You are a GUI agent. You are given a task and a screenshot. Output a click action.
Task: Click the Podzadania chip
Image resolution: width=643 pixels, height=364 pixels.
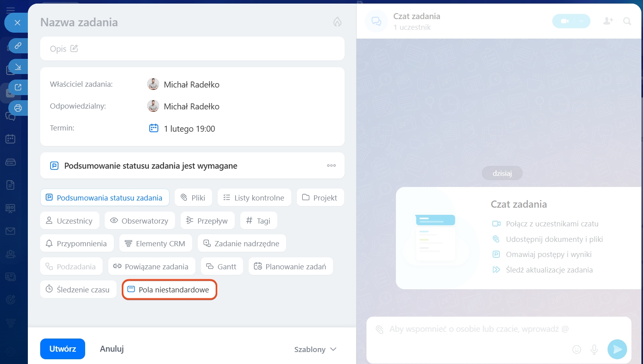coord(71,267)
